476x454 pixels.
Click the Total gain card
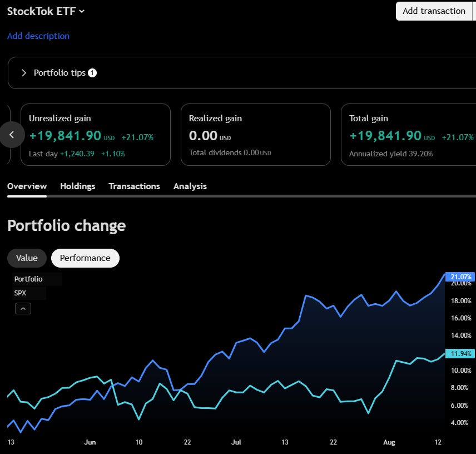tap(408, 135)
